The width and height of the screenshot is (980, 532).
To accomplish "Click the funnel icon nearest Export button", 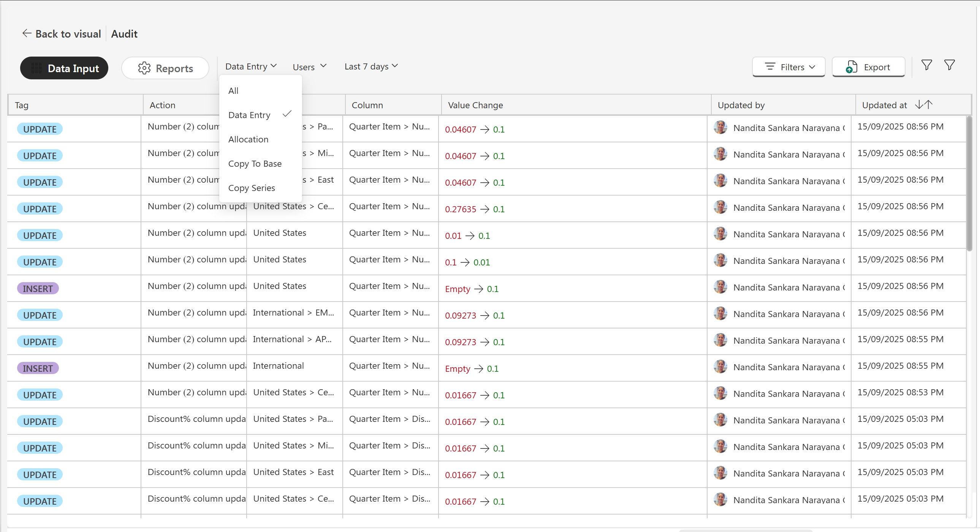I will (926, 65).
